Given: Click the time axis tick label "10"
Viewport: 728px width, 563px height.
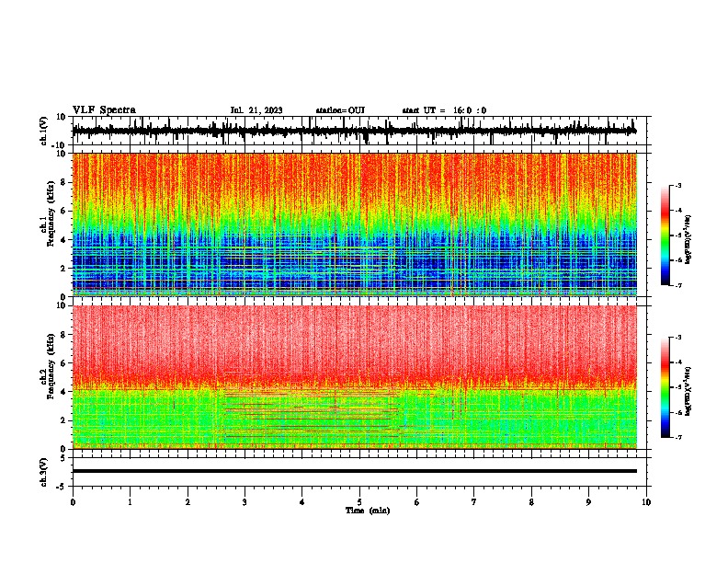Looking at the screenshot, I should 646,502.
